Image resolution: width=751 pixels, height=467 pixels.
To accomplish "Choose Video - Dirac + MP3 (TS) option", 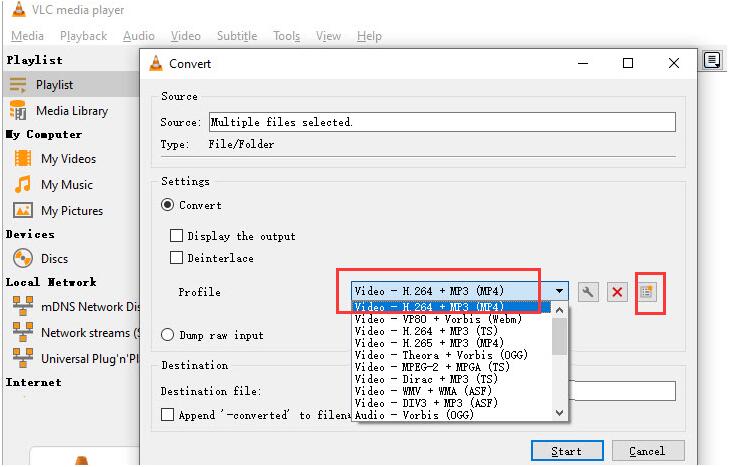I will point(451,379).
